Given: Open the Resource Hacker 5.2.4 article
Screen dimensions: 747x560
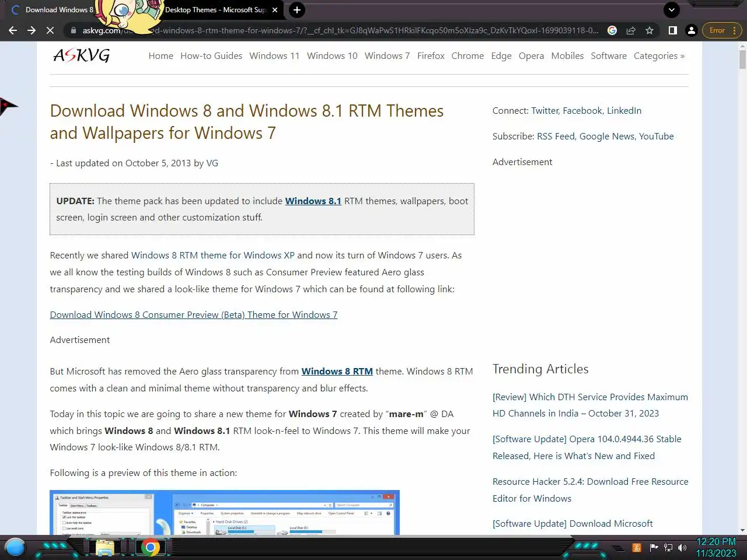Looking at the screenshot, I should 590,490.
